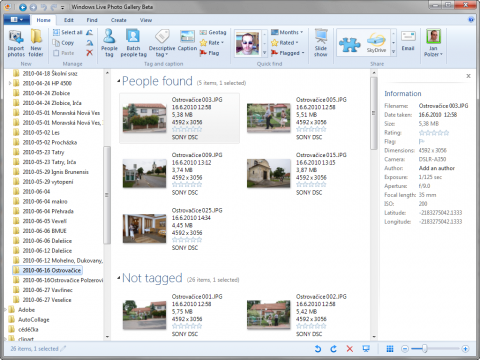Click the Import photos icon

coord(16,43)
